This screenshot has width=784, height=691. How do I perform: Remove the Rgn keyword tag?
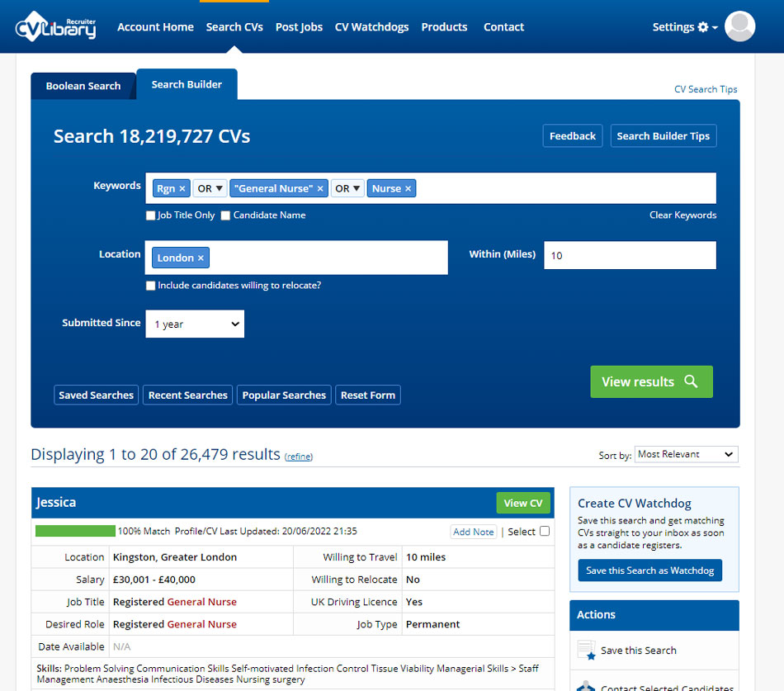(182, 189)
